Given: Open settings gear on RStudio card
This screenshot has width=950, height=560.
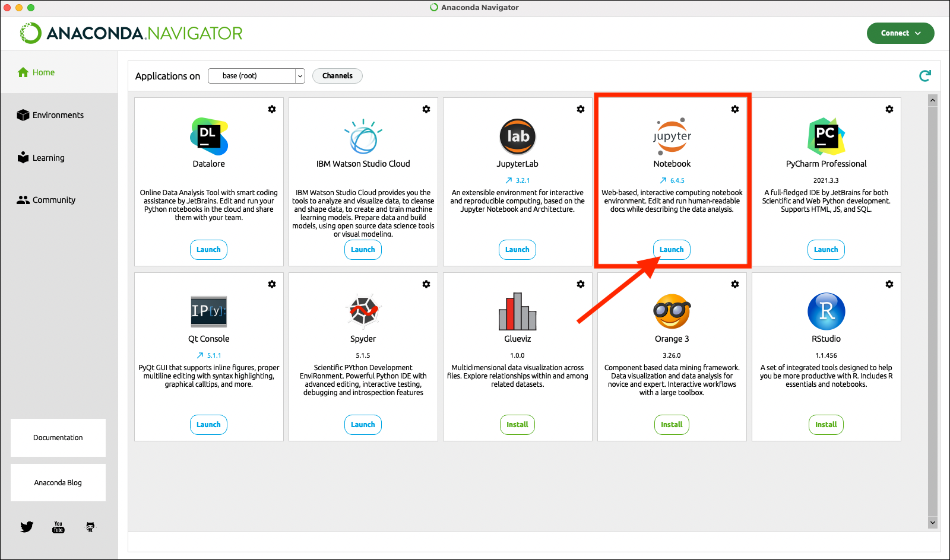Looking at the screenshot, I should (889, 284).
